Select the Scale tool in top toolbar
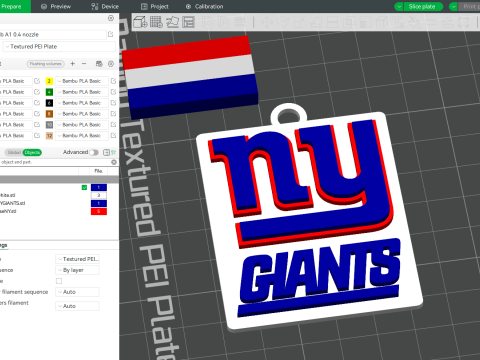480x360 pixels. (x=300, y=22)
